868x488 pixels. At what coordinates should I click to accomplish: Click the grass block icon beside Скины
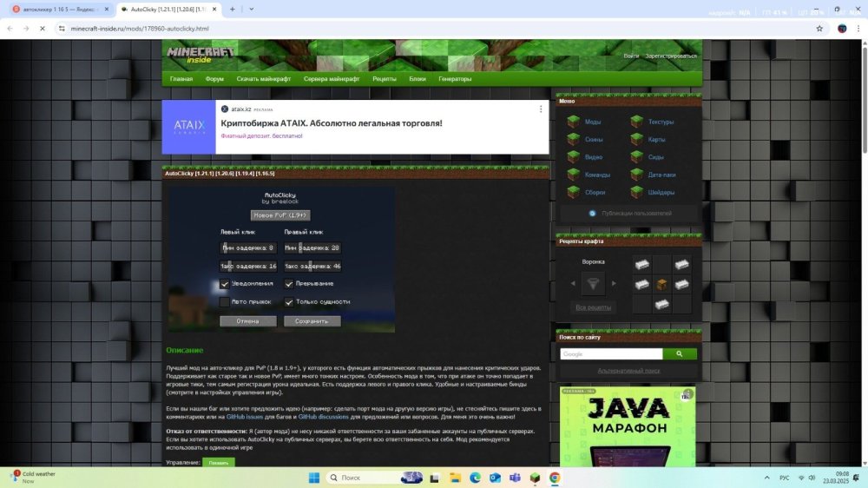tap(573, 139)
